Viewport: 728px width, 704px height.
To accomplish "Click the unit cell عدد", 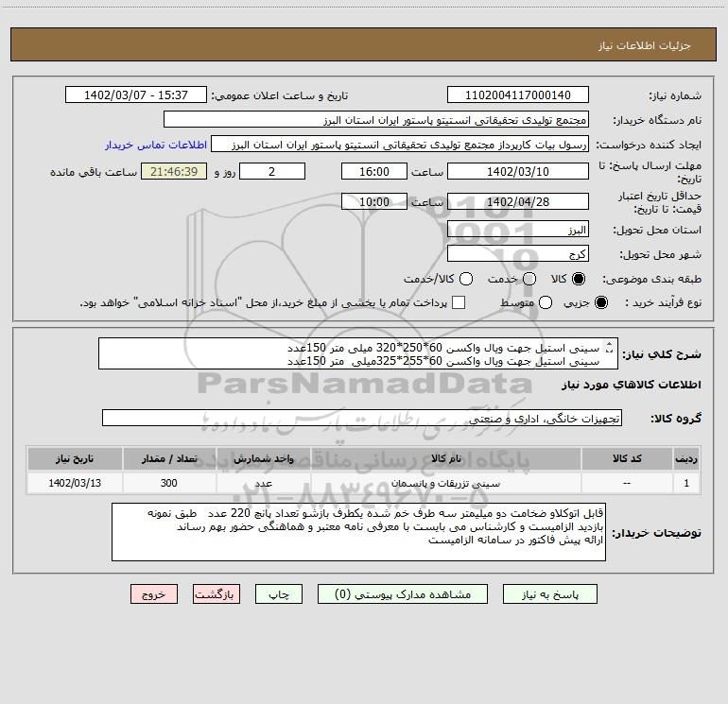I will [x=263, y=483].
